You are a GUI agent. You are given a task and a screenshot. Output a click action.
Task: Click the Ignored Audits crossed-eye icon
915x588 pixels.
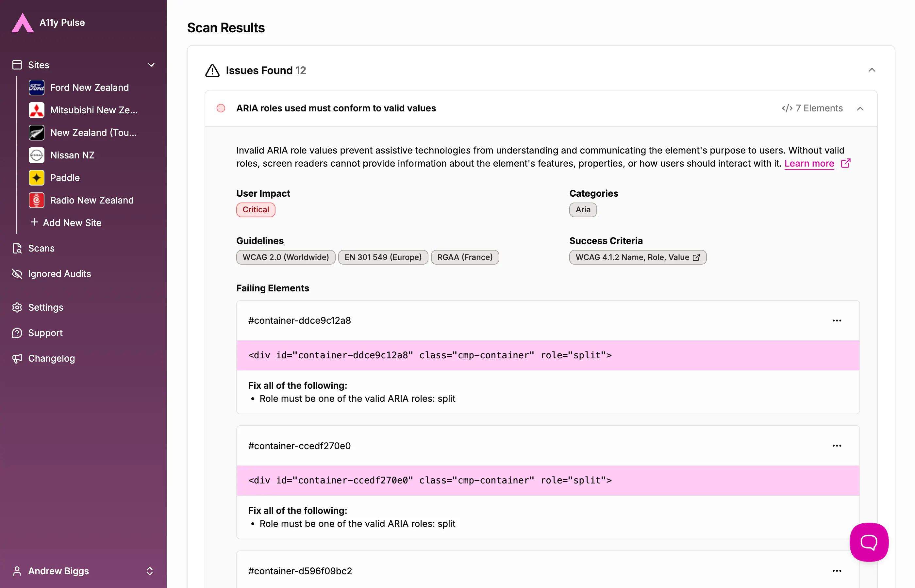[x=17, y=274]
